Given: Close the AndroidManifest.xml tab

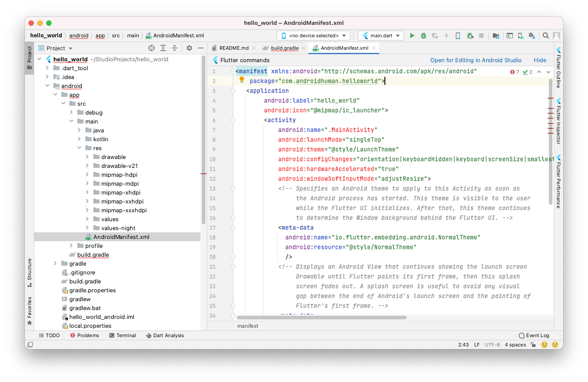Looking at the screenshot, I should (x=374, y=48).
